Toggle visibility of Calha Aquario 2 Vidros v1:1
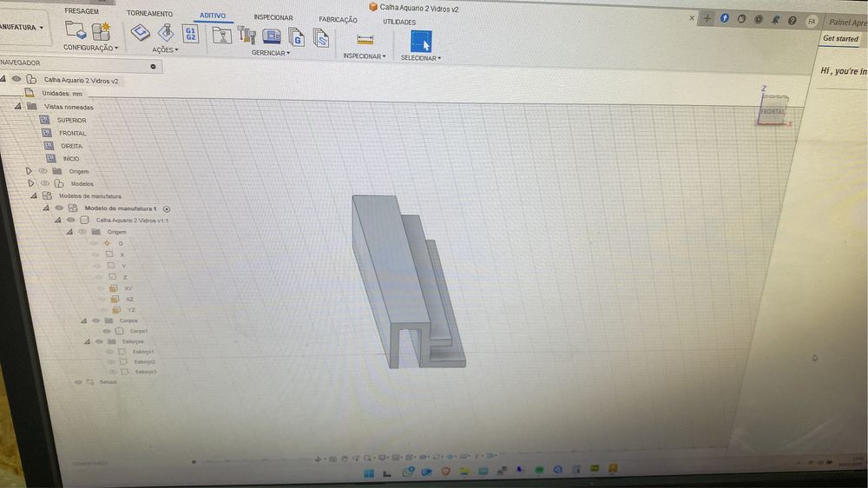This screenshot has height=488, width=868. coord(70,220)
